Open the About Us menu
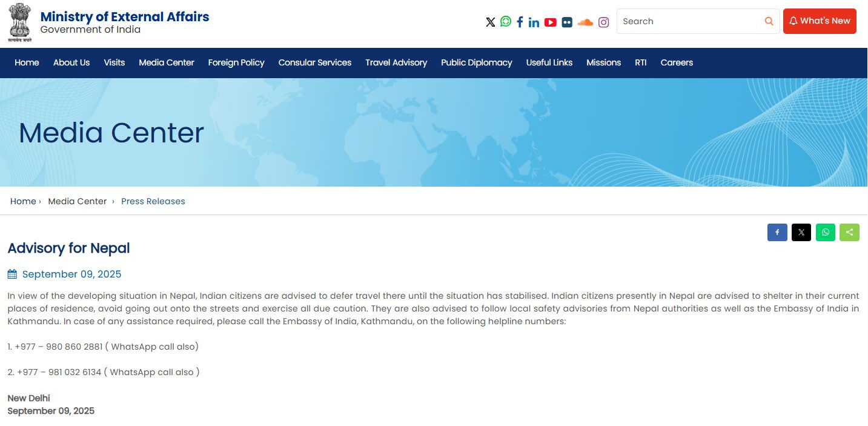Viewport: 868px width, 426px height. tap(71, 62)
